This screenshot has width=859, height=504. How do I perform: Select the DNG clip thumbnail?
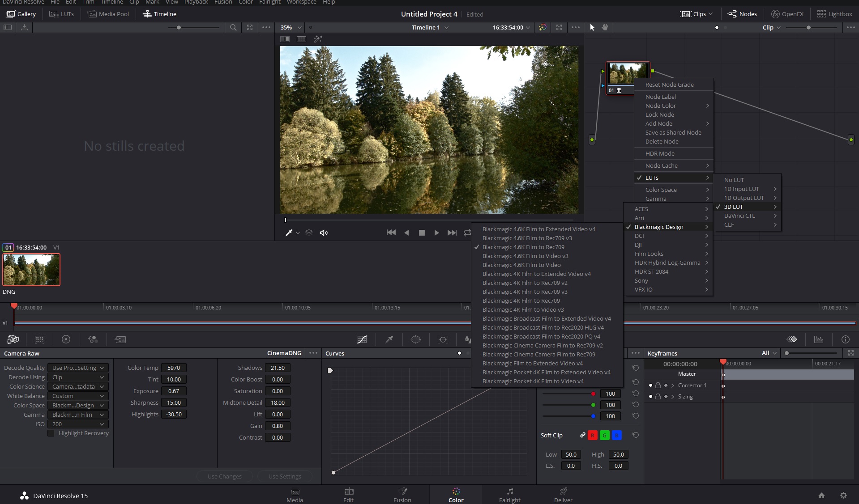(31, 270)
